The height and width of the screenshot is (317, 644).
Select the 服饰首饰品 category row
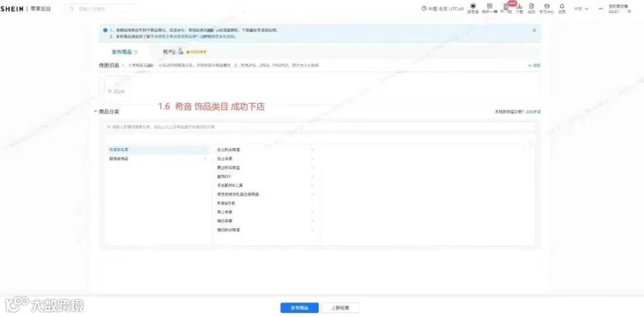158,159
